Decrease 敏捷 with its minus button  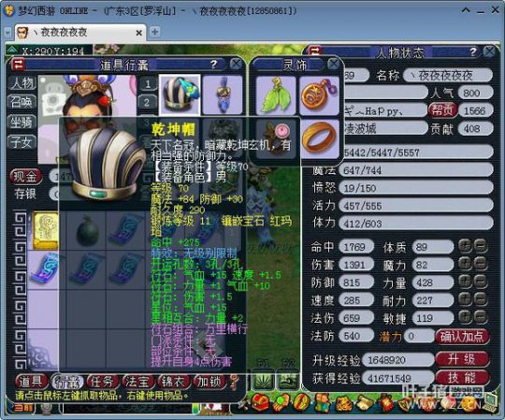click(480, 318)
